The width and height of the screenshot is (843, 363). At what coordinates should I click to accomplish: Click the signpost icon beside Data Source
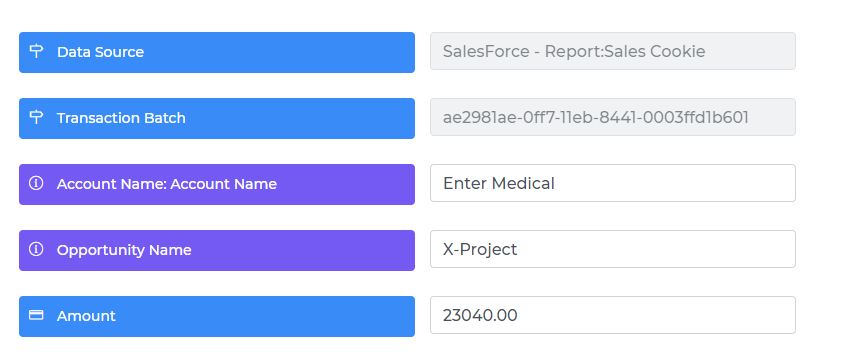click(x=36, y=52)
